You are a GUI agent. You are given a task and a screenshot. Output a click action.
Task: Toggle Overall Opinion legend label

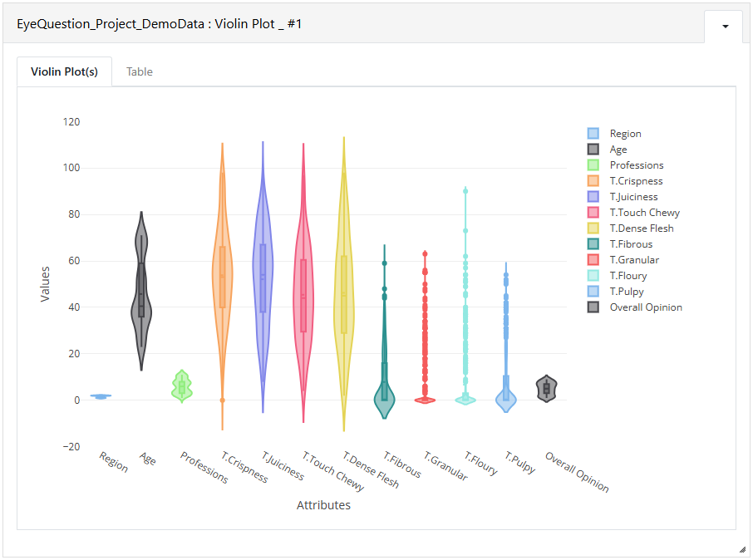point(646,307)
